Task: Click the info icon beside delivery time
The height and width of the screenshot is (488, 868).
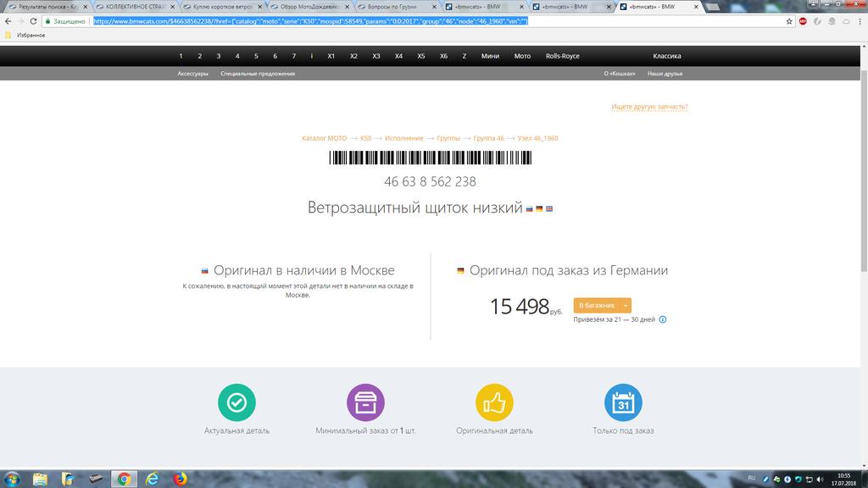Action: pyautogui.click(x=663, y=319)
